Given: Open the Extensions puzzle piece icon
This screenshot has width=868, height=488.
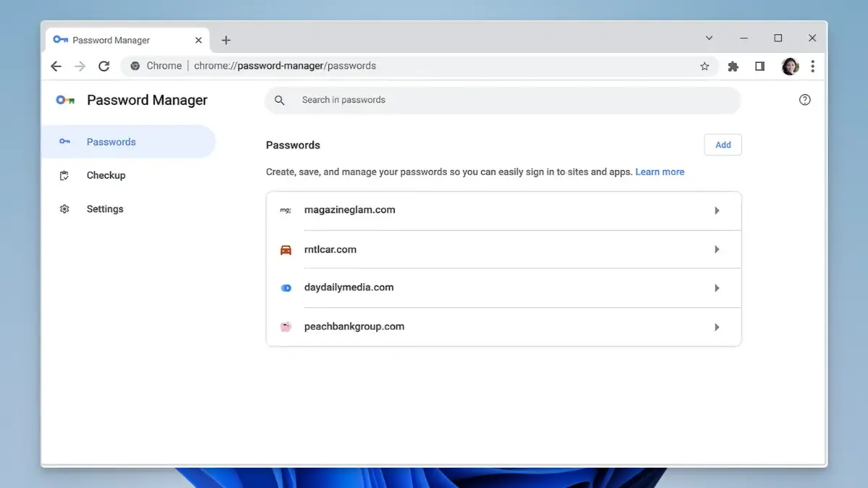Looking at the screenshot, I should 733,66.
